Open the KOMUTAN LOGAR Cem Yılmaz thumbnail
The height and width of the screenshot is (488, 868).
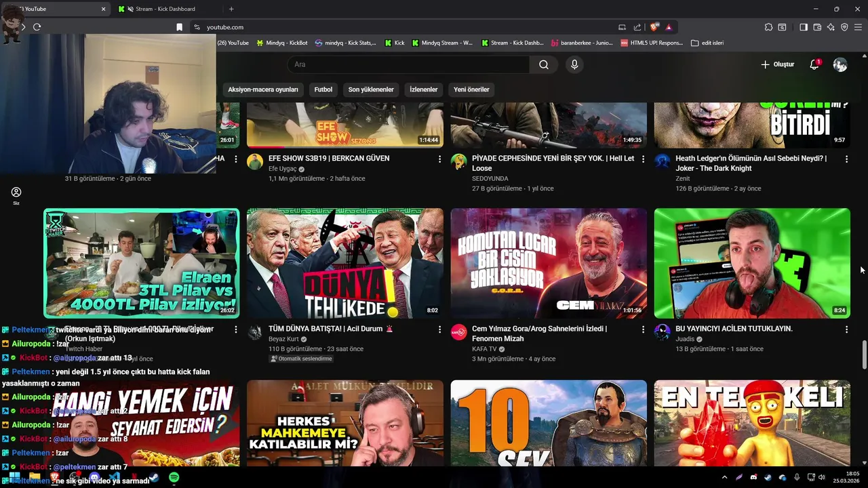[x=549, y=263]
